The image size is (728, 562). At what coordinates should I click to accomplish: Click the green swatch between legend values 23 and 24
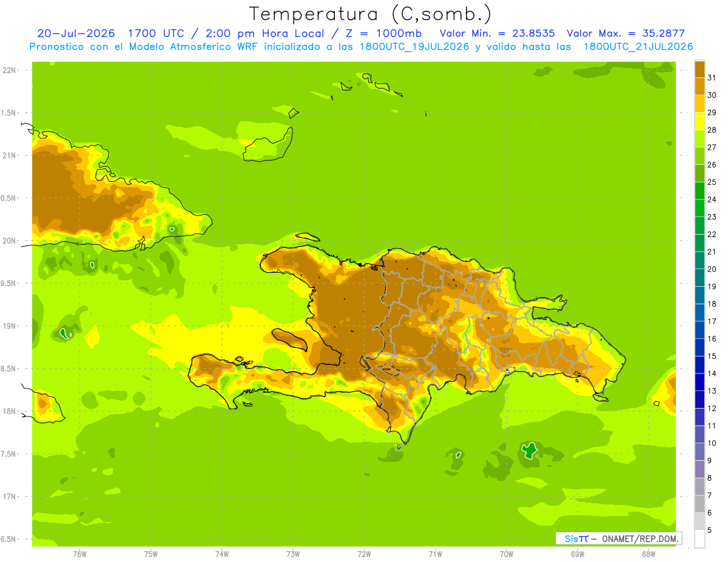(699, 208)
